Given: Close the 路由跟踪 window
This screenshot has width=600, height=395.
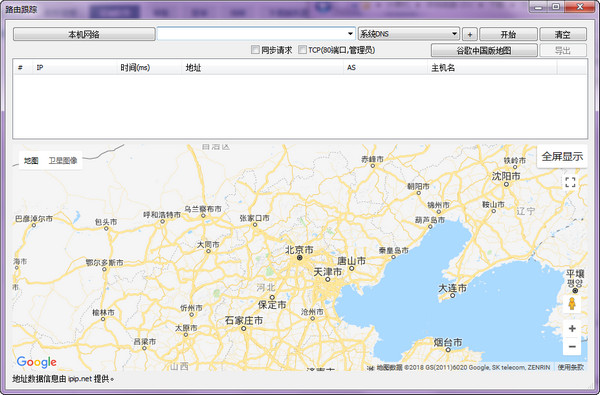Looking at the screenshot, I should tap(580, 7).
